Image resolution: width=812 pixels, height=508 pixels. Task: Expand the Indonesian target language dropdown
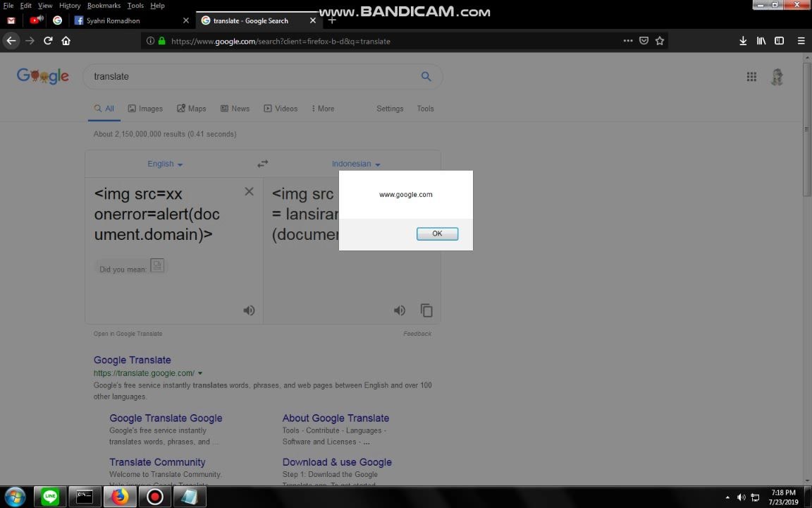click(x=356, y=164)
